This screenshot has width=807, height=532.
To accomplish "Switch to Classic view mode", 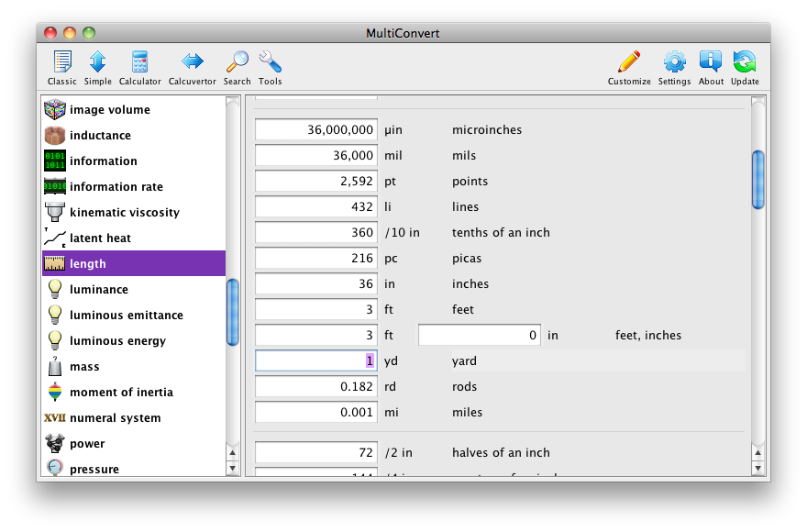I will pos(61,68).
